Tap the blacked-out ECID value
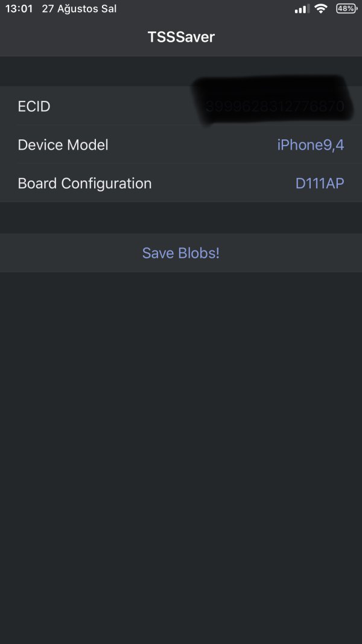The width and height of the screenshot is (362, 644). [x=275, y=107]
